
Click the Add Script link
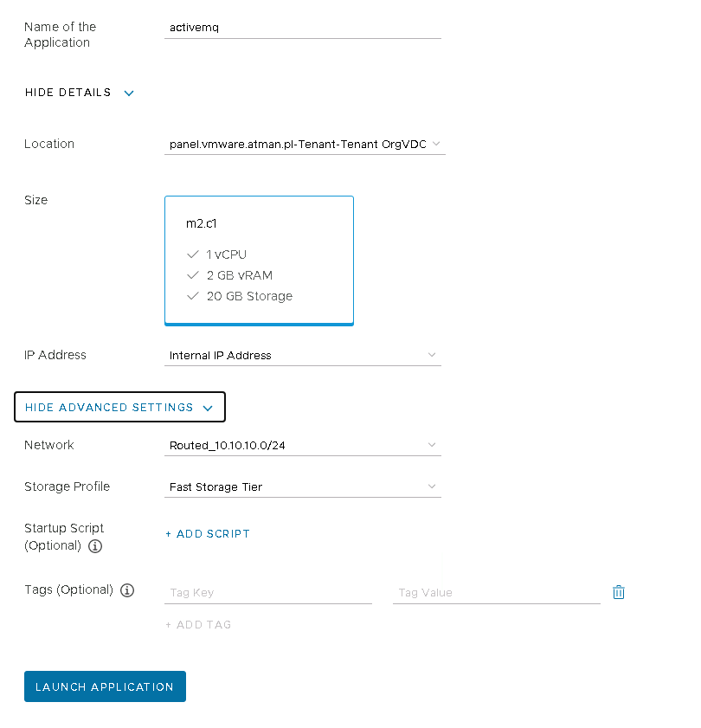(208, 534)
